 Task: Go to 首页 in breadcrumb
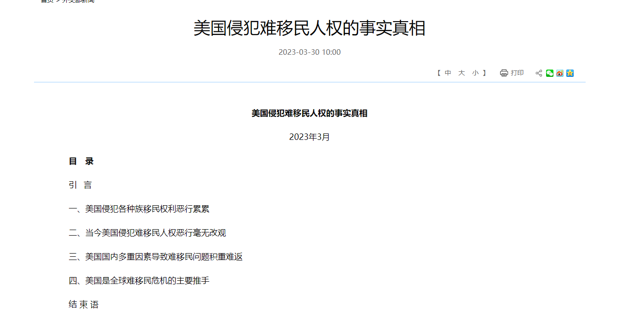point(47,1)
